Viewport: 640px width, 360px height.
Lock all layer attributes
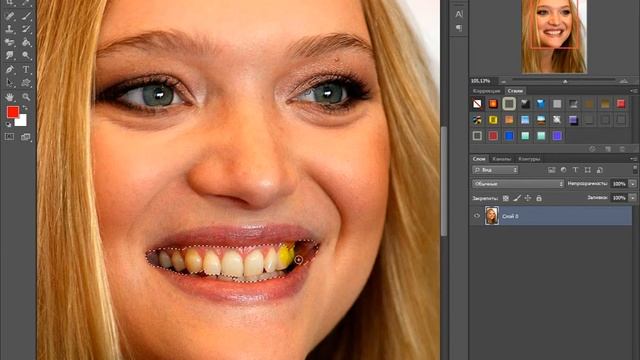click(539, 198)
